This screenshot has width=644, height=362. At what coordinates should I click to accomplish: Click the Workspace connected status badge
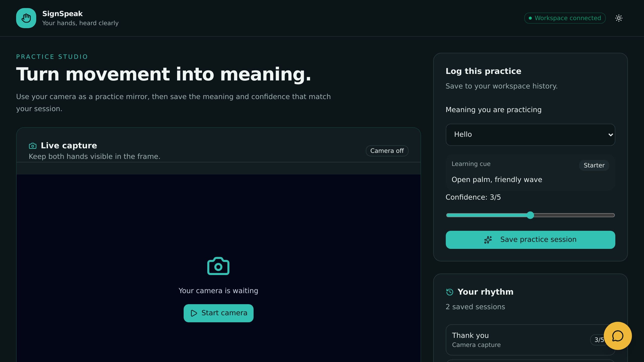565,18
